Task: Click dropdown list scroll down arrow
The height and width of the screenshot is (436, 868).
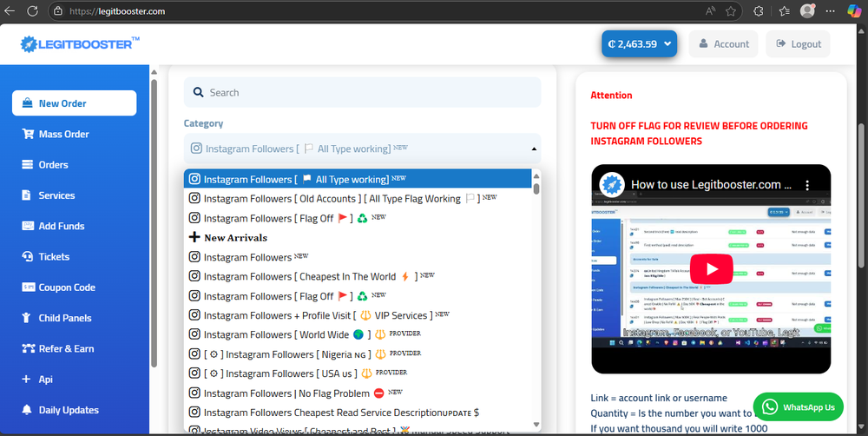Action: pos(536,425)
